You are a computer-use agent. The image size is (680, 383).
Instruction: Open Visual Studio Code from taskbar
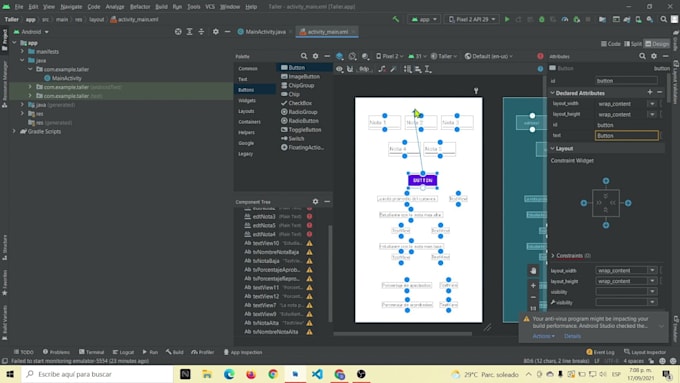point(317,374)
